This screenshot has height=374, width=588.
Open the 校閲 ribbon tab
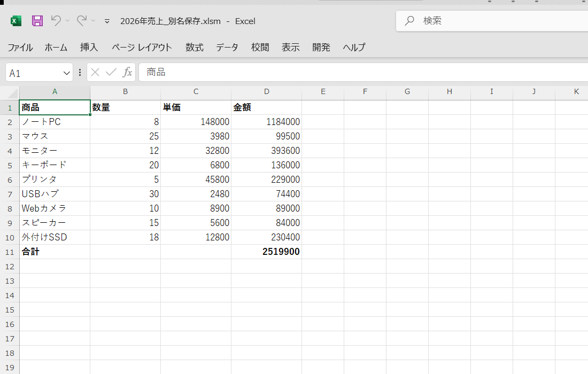pyautogui.click(x=260, y=47)
